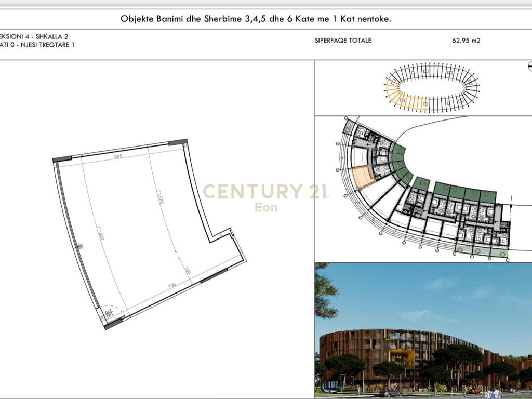Viewport: 532px width, 399px height.
Task: Open the building exterior render image
Action: 423,330
